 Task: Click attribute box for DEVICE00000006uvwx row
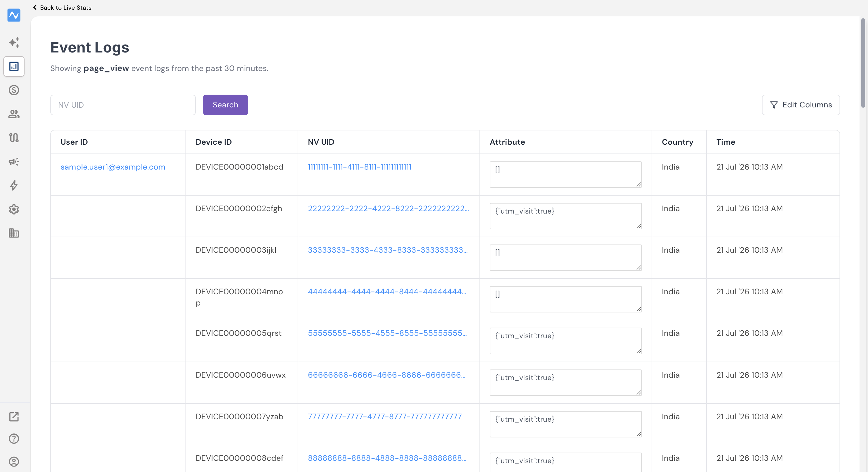click(x=566, y=383)
